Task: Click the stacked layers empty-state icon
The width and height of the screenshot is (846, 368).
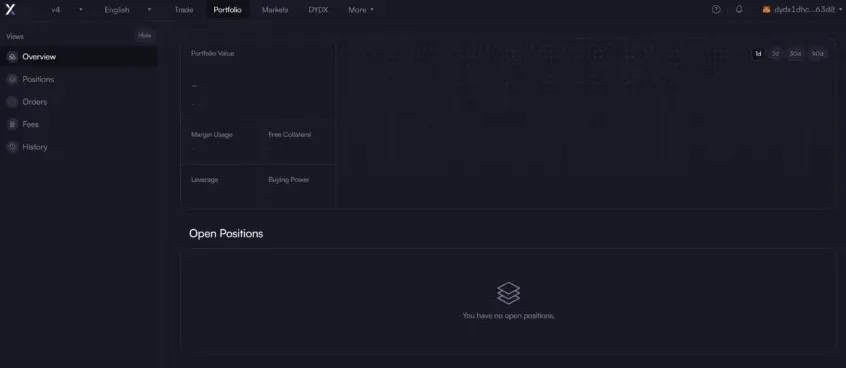Action: 508,293
